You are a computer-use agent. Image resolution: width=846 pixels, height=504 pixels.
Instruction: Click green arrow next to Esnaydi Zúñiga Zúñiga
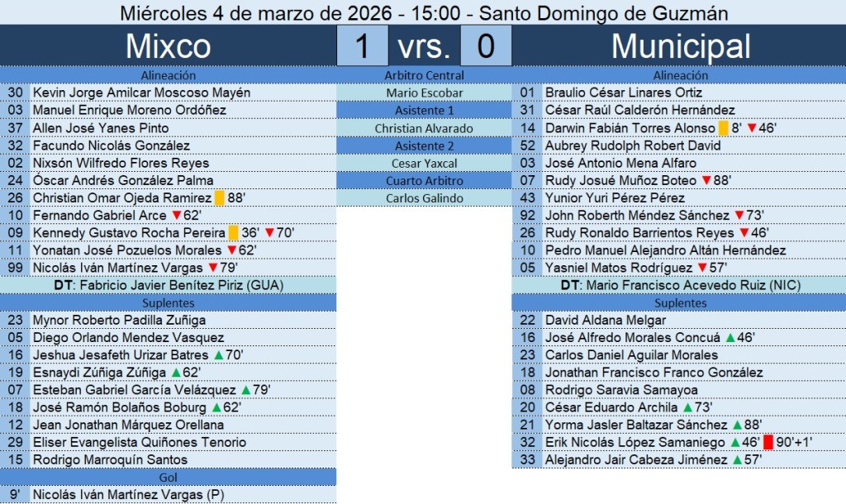174,373
